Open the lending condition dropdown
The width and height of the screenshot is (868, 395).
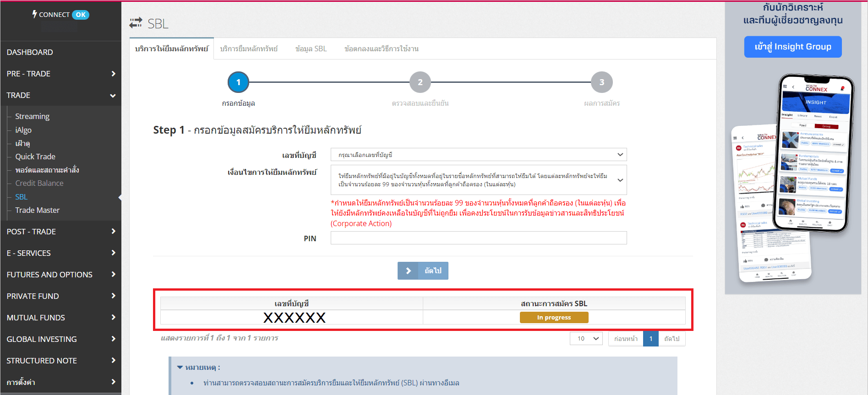click(478, 180)
